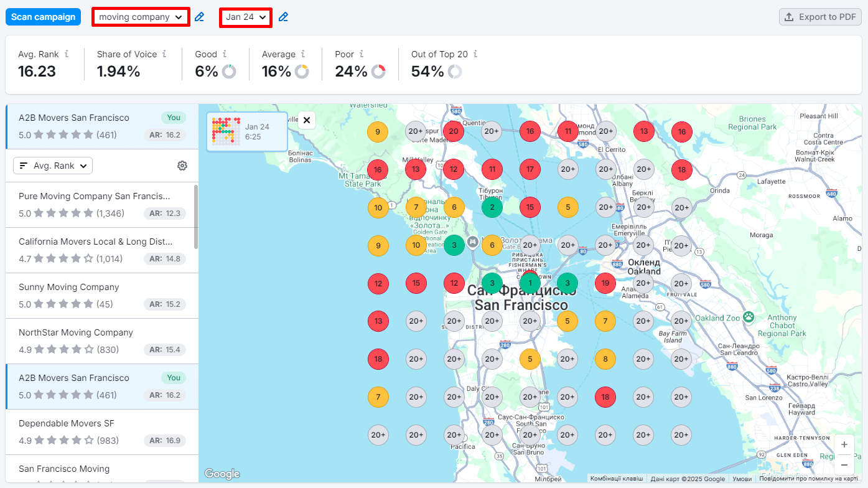The image size is (868, 488).
Task: Click the competitor list scrollbar
Action: click(x=196, y=216)
